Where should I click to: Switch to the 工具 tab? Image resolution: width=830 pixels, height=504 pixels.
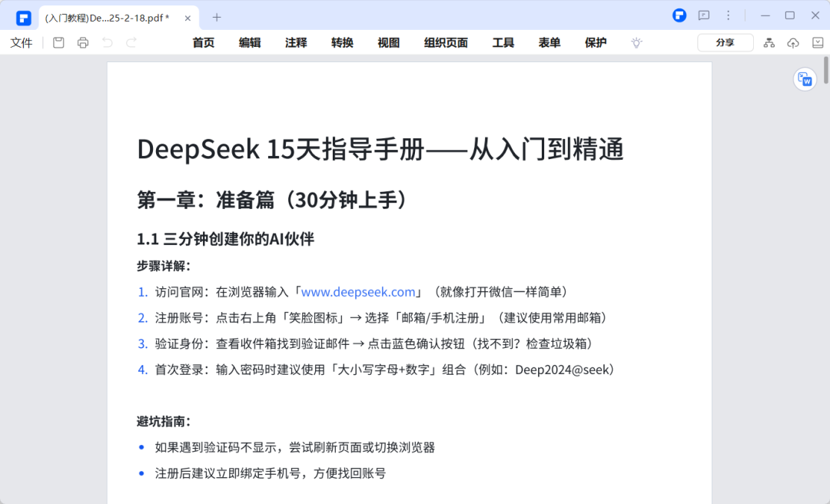503,43
